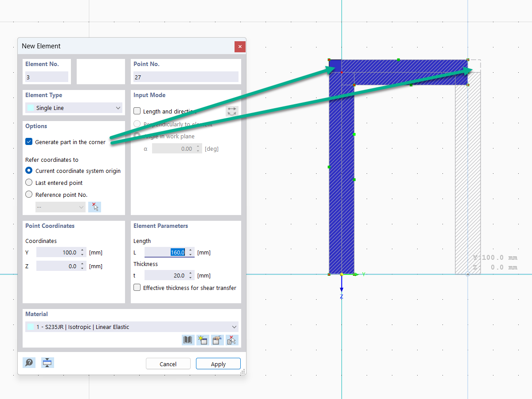Open dialog help via question bubble icon
Viewport: 532px width, 399px height.
[x=29, y=362]
